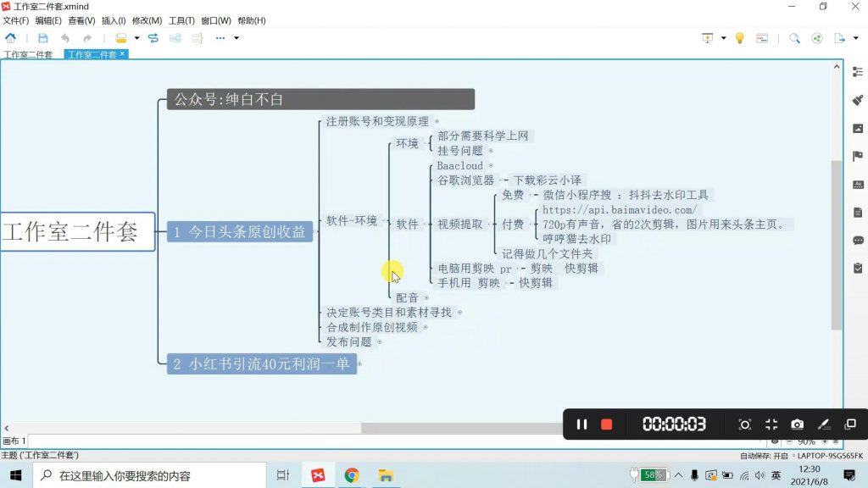Expand the 发布问题 topic
This screenshot has width=868, height=488.
click(379, 342)
